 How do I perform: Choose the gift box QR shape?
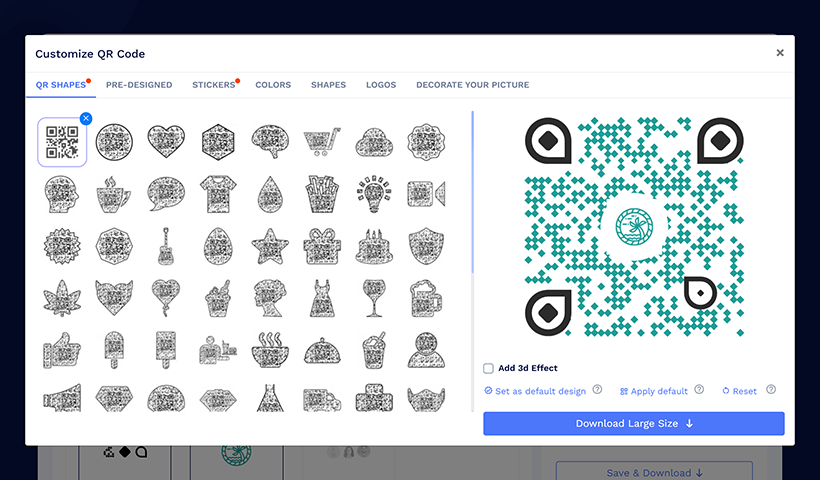coord(322,246)
